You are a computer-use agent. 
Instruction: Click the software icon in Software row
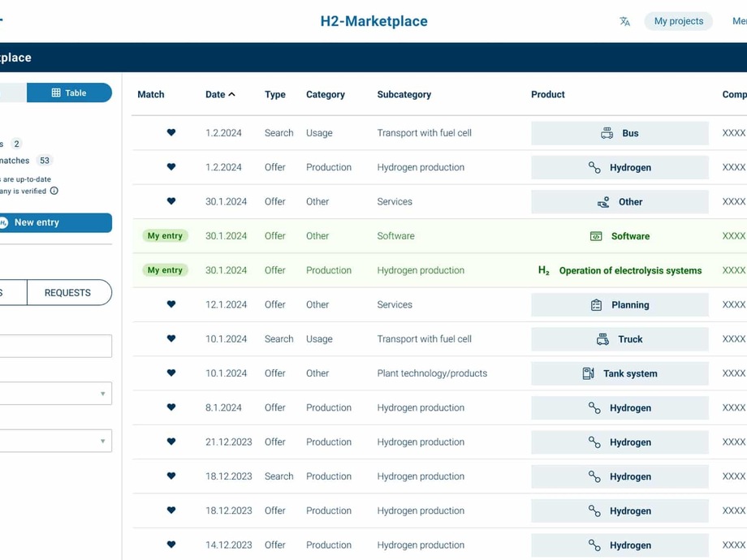(x=596, y=236)
